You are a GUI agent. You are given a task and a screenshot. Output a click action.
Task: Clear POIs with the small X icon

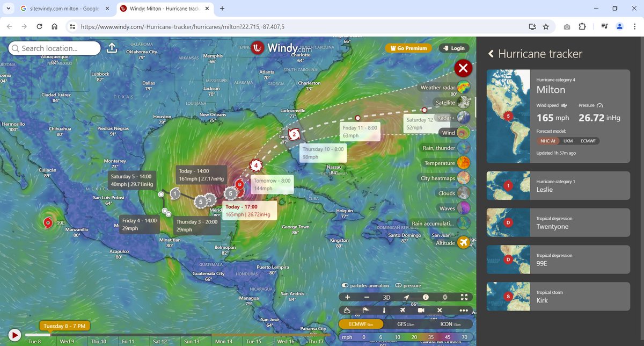pos(440,310)
